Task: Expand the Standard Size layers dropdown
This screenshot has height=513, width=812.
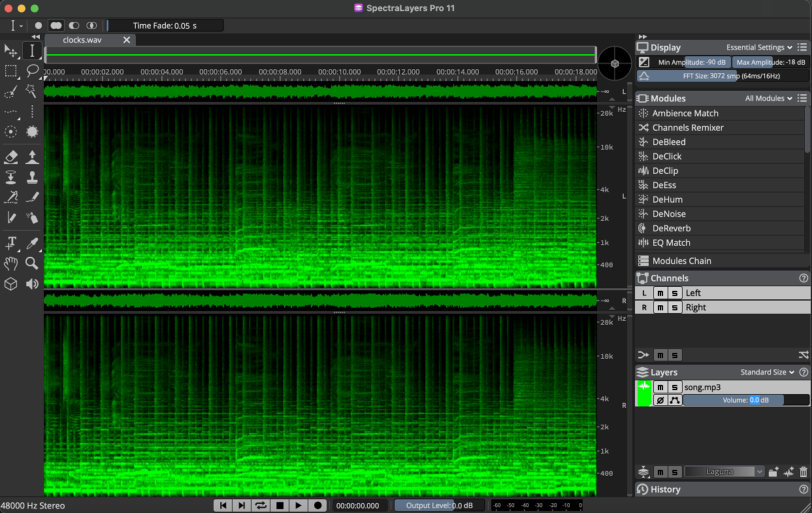Action: tap(768, 372)
